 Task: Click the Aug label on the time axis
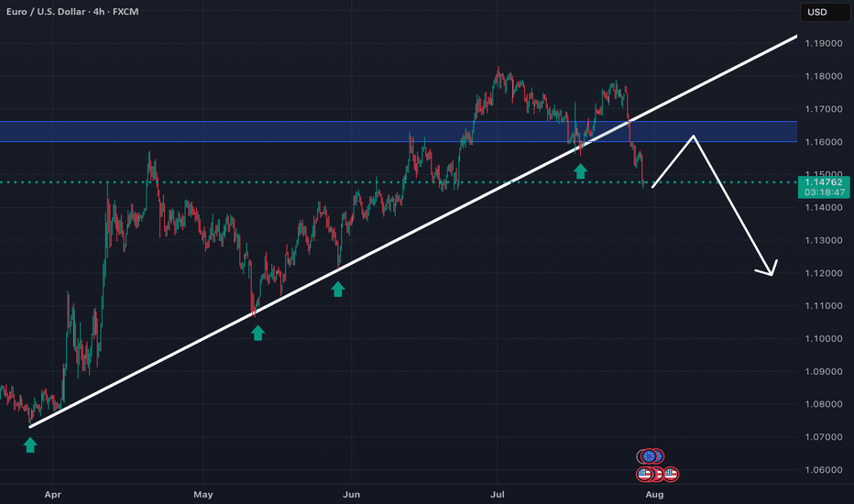pos(654,495)
